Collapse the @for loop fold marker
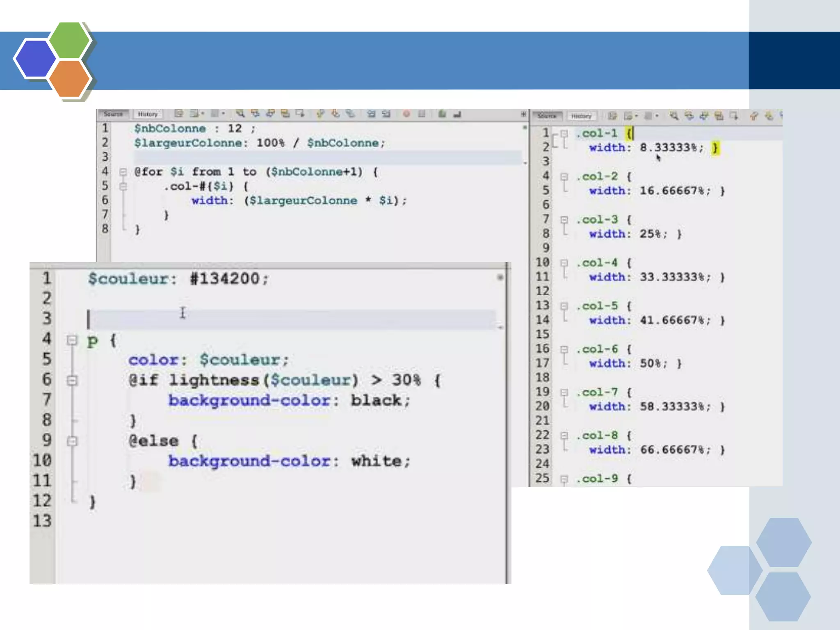Image resolution: width=840 pixels, height=630 pixels. tap(123, 172)
